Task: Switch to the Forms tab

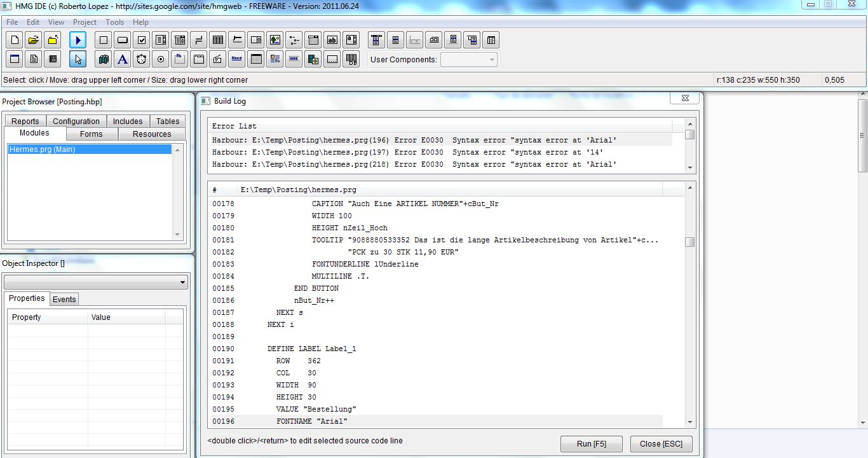Action: (x=92, y=134)
